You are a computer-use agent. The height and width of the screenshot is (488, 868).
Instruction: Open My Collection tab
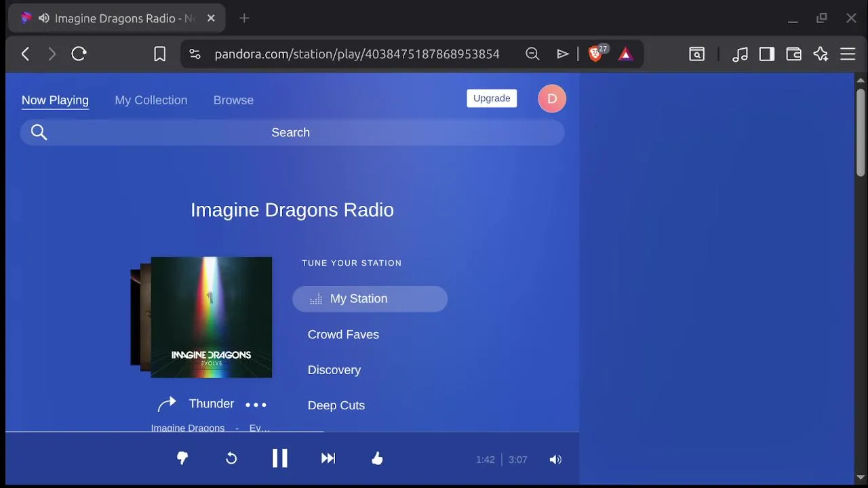coord(151,100)
